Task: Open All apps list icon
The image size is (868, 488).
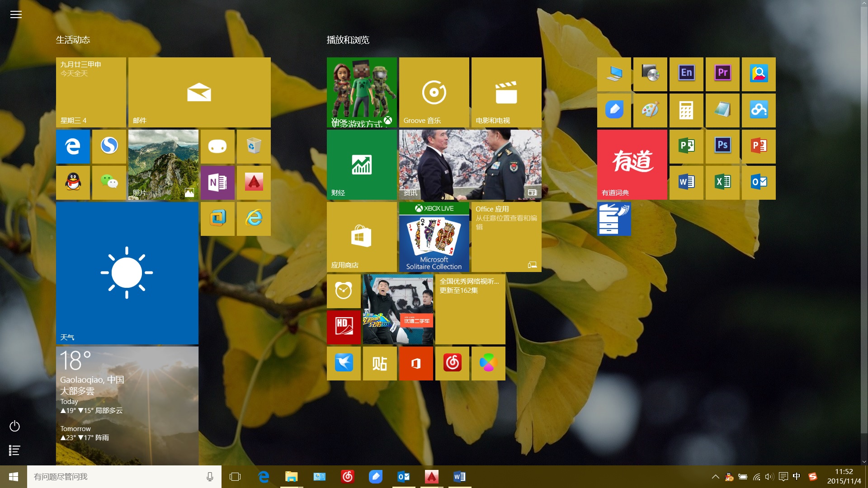Action: [x=14, y=450]
